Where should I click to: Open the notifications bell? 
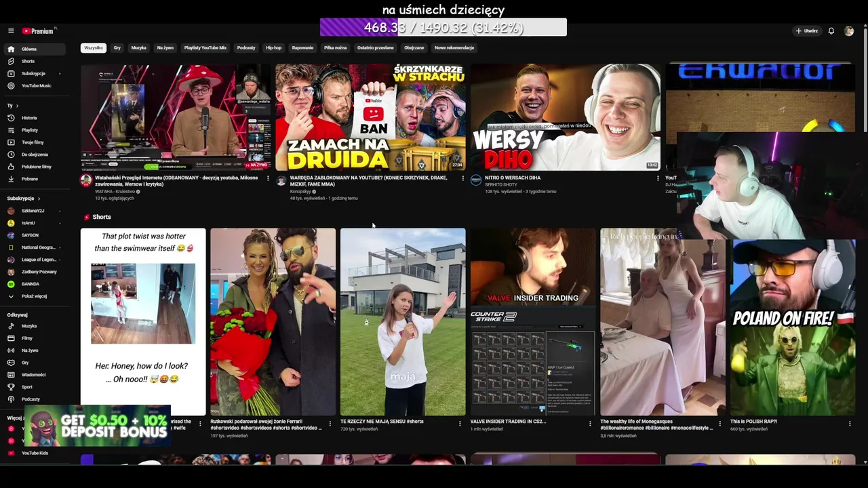[831, 30]
